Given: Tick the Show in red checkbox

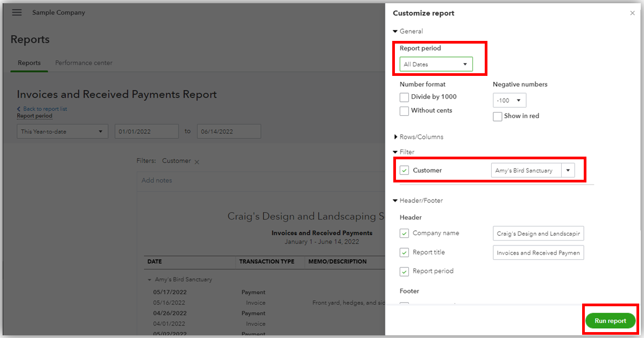Looking at the screenshot, I should [497, 116].
